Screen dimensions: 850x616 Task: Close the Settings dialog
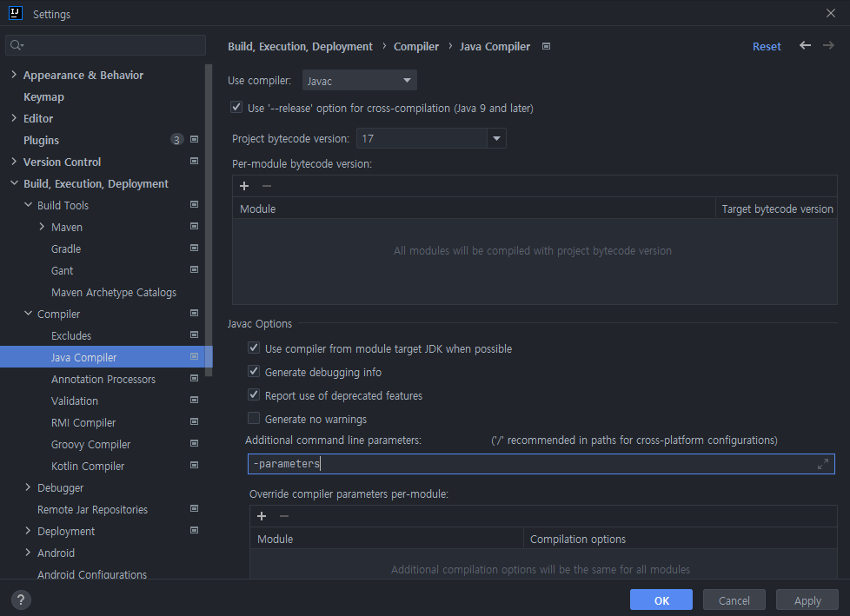[831, 13]
